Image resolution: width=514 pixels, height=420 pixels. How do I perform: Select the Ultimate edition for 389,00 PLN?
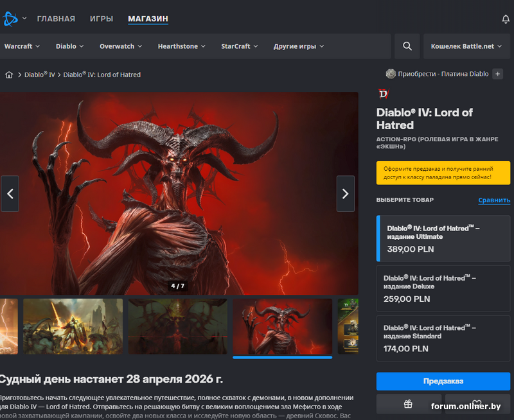click(x=443, y=238)
